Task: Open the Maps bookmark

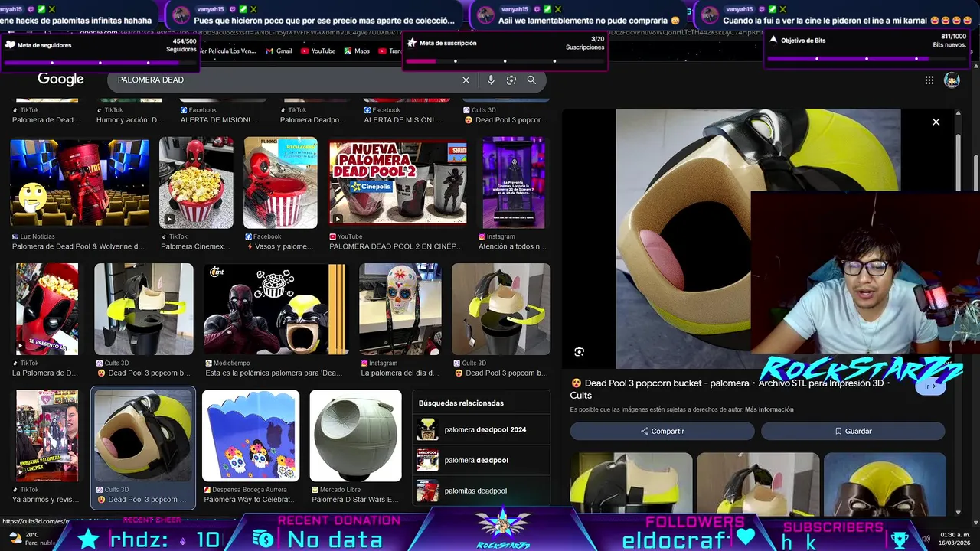Action: coord(357,51)
